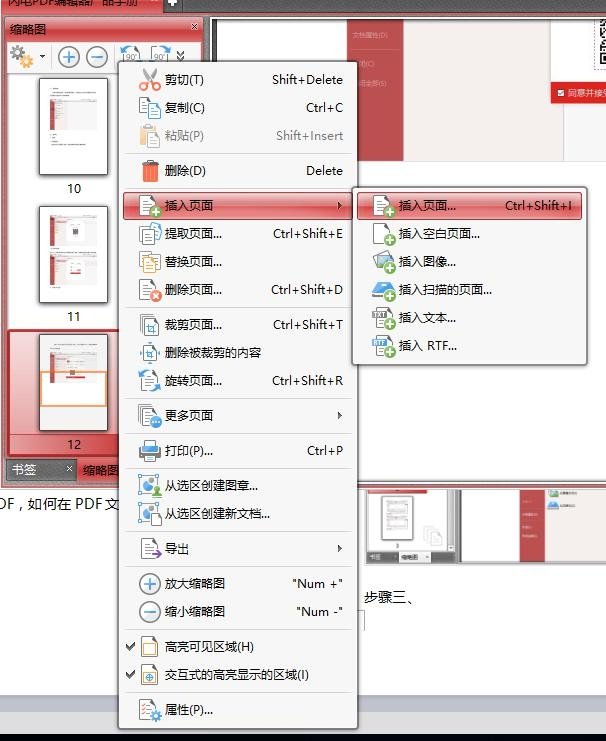Click the replace pages icon

[x=150, y=262]
